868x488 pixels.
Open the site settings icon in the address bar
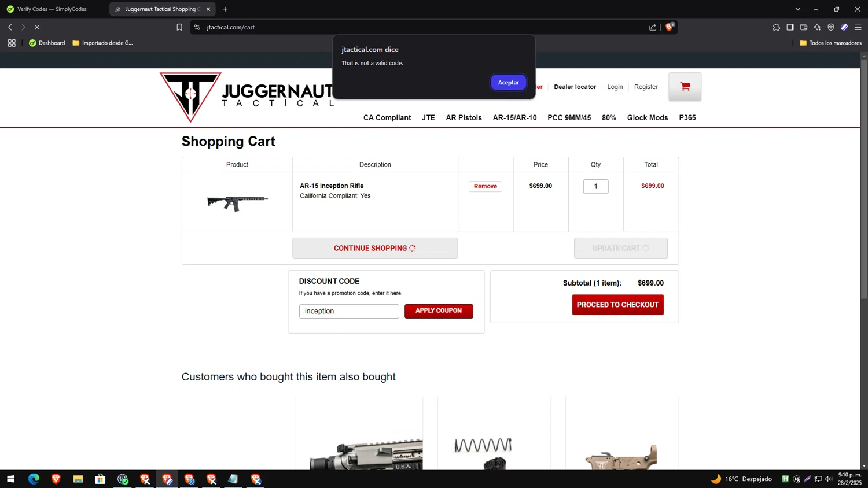(x=197, y=27)
